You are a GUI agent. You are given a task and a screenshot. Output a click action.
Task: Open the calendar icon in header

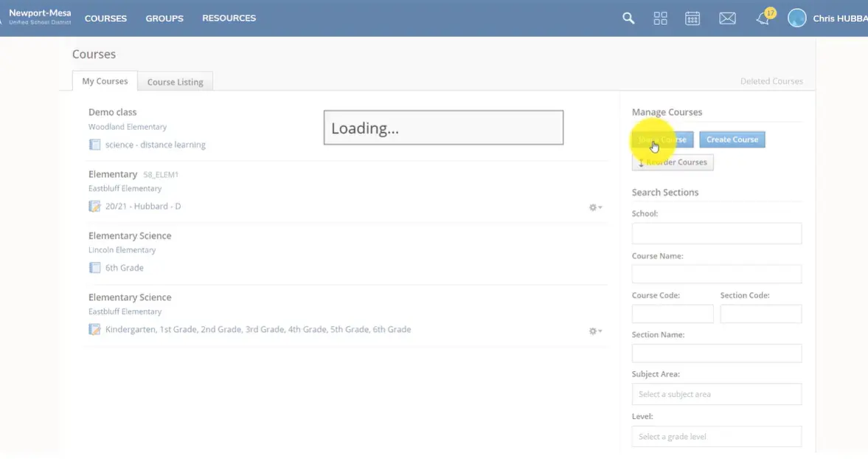pyautogui.click(x=692, y=18)
